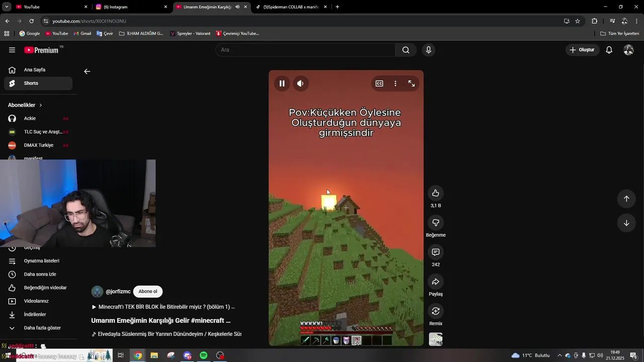Open Videolarınız in the sidebar
The height and width of the screenshot is (362, 644).
(38, 301)
